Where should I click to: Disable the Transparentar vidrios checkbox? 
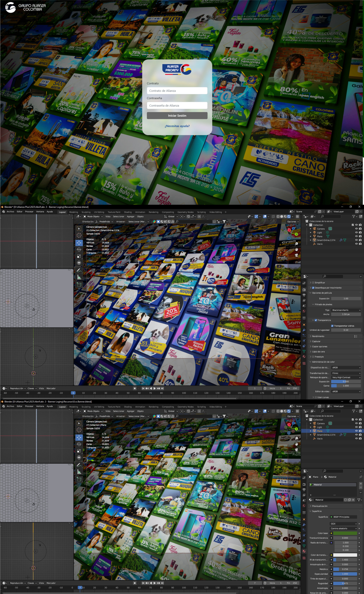(332, 326)
